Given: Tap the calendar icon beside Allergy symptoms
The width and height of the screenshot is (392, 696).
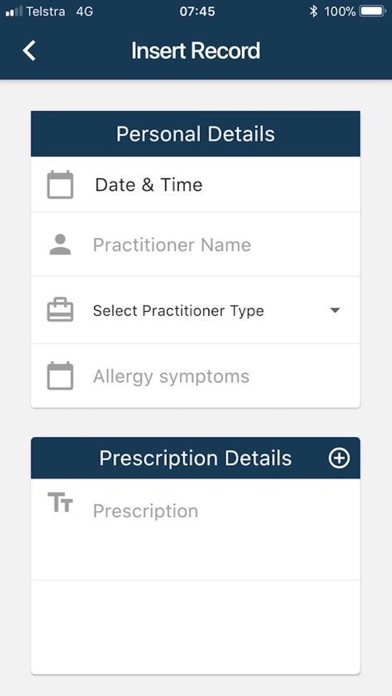Looking at the screenshot, I should (60, 376).
